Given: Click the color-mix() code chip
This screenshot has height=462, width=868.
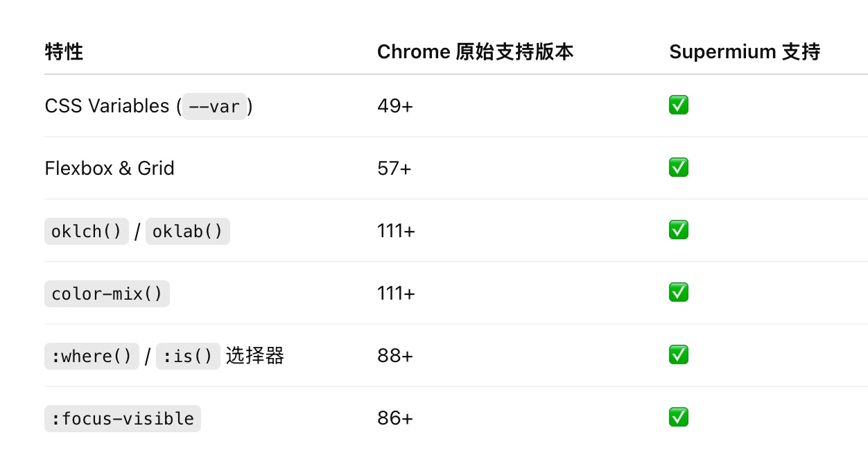Looking at the screenshot, I should tap(107, 294).
